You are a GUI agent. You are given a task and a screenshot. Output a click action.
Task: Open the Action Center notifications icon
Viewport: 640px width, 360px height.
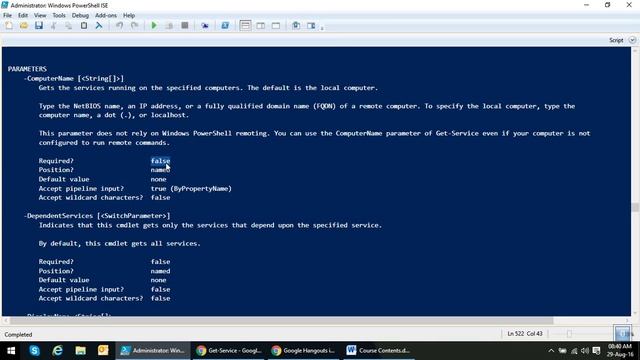596,351
